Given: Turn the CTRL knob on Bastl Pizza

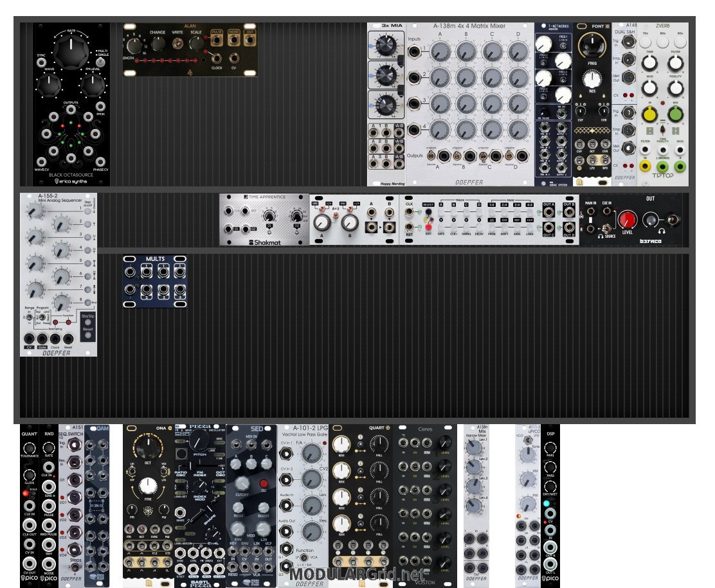Looking at the screenshot, I should [x=213, y=534].
